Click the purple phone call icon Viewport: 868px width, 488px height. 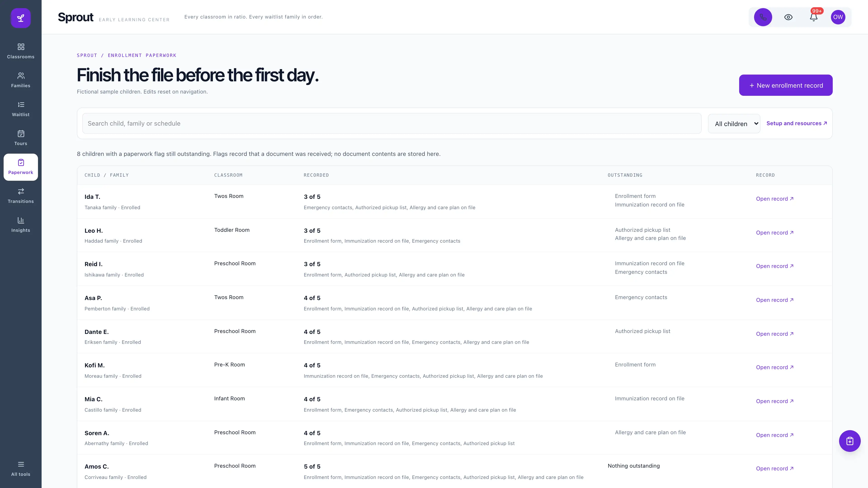(763, 17)
